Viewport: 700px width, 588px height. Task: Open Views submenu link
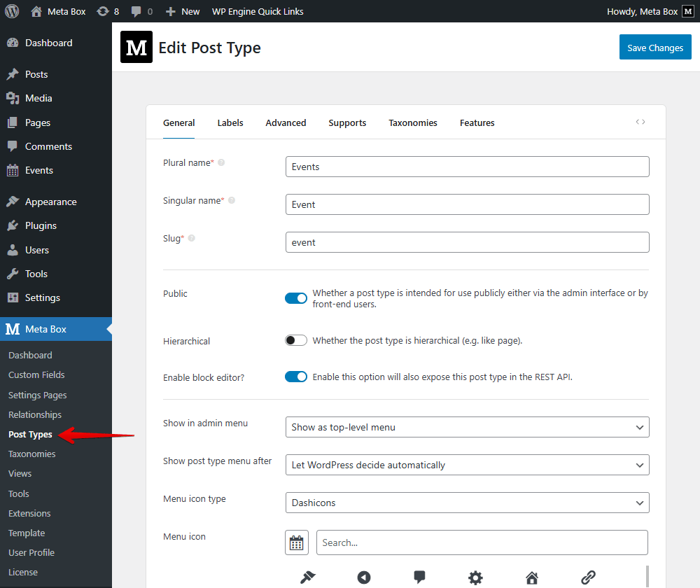[20, 474]
